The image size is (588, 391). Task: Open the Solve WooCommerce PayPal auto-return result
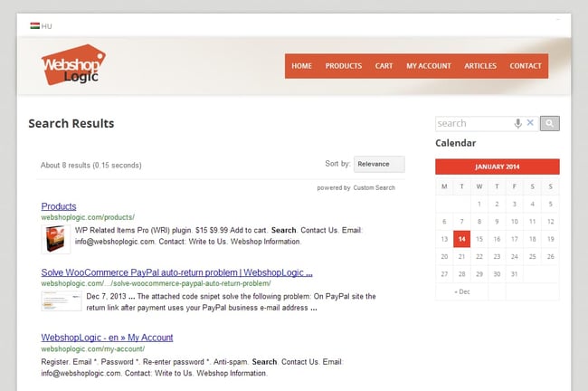176,272
